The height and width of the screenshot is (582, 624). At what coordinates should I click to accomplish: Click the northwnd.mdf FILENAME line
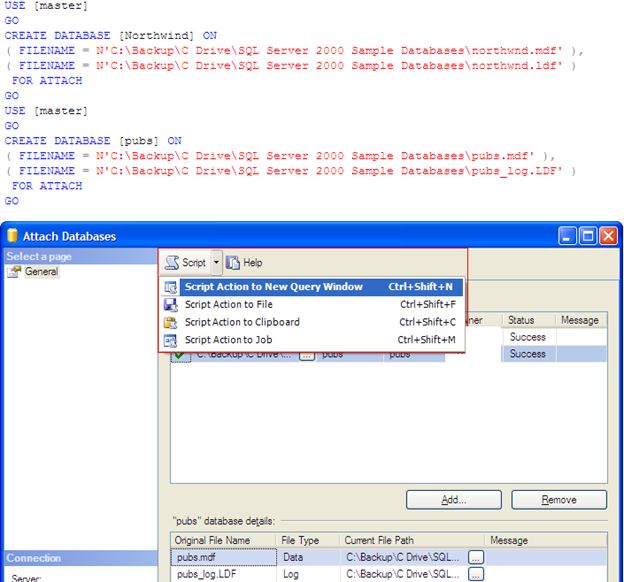[294, 51]
